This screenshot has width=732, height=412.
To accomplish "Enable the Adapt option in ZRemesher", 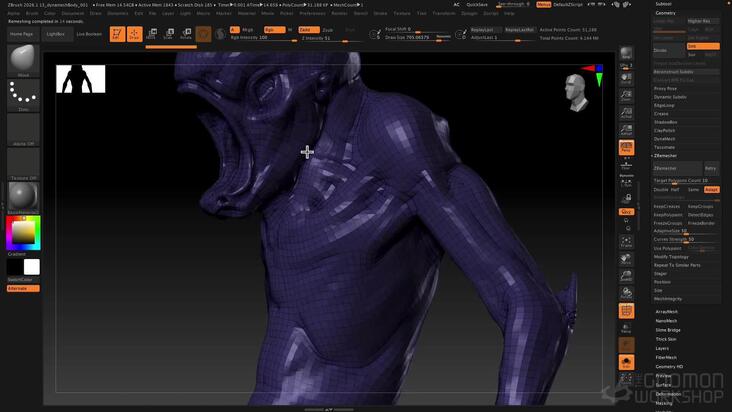I will click(x=711, y=189).
